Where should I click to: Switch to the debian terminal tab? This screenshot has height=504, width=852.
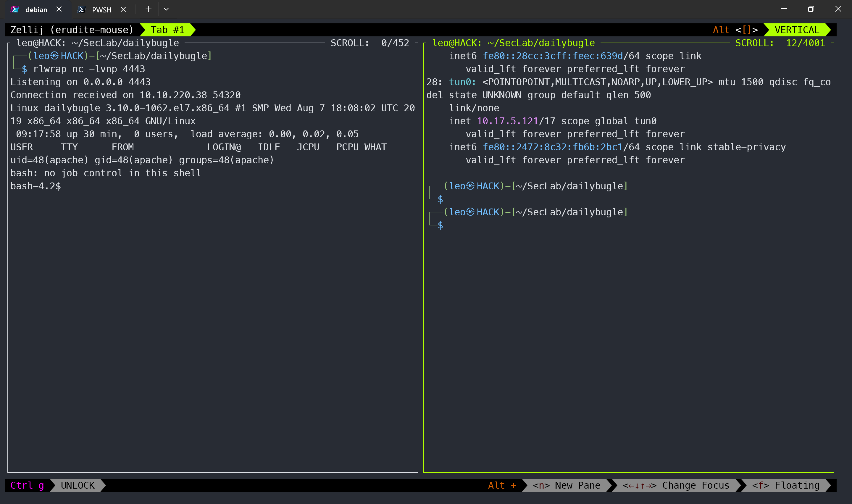point(36,9)
